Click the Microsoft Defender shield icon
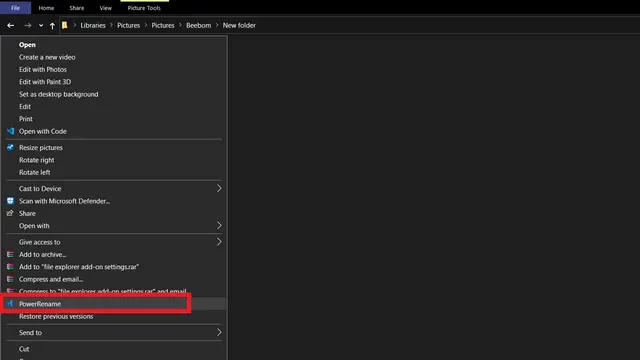640x360 pixels. (10, 201)
